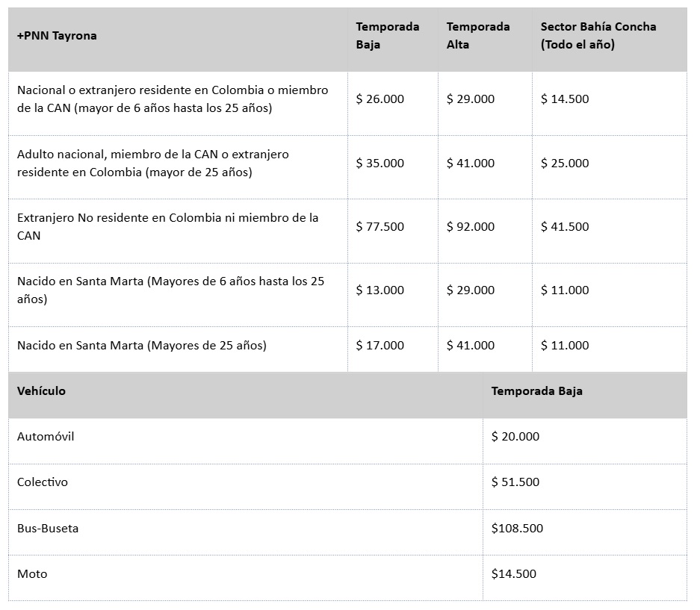
Task: Select the "Automóvil" row label
Action: click(x=46, y=437)
